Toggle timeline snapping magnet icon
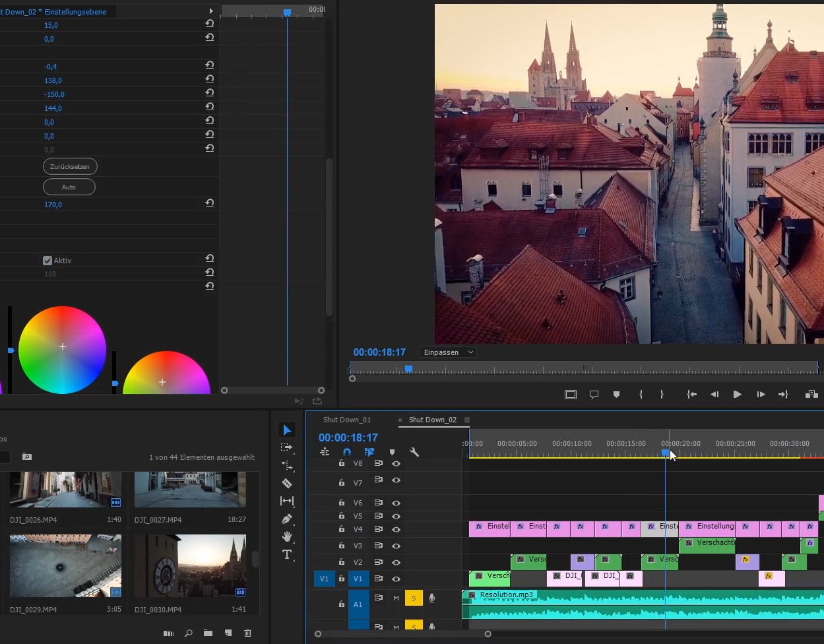The height and width of the screenshot is (644, 824). point(347,452)
